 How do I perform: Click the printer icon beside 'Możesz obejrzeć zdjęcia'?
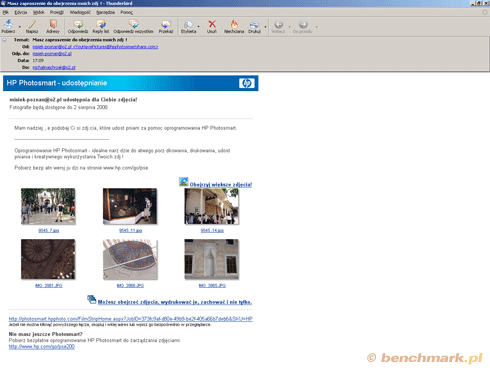tap(92, 299)
